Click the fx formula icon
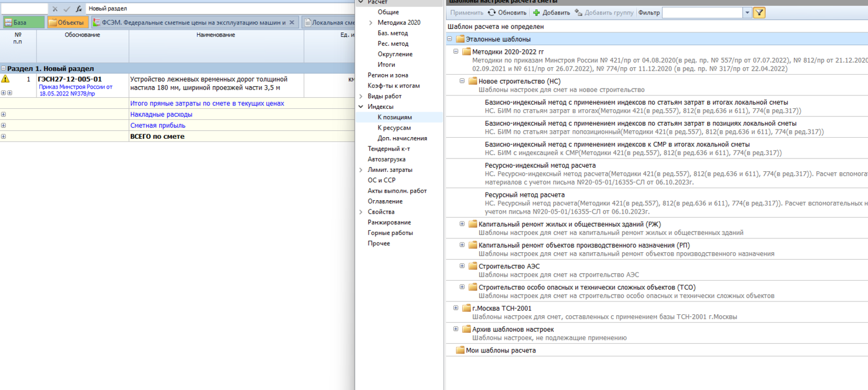Viewport: 868px width, 390px height. pos(79,9)
